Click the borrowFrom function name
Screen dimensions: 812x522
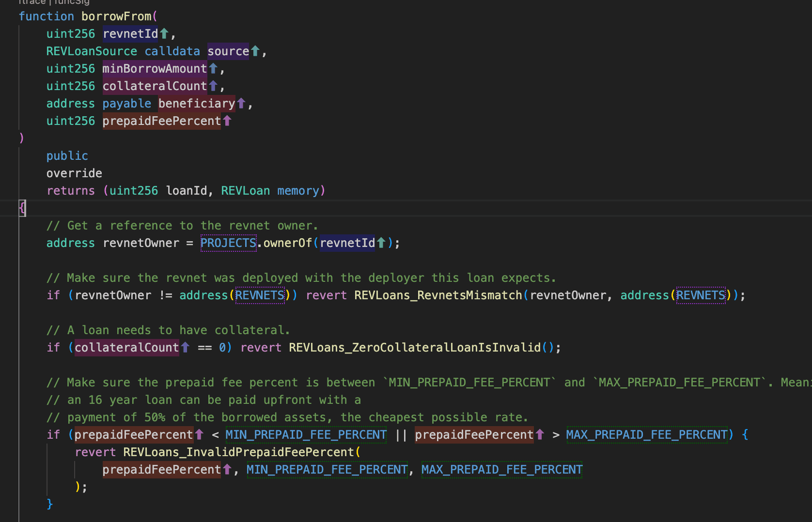(116, 16)
